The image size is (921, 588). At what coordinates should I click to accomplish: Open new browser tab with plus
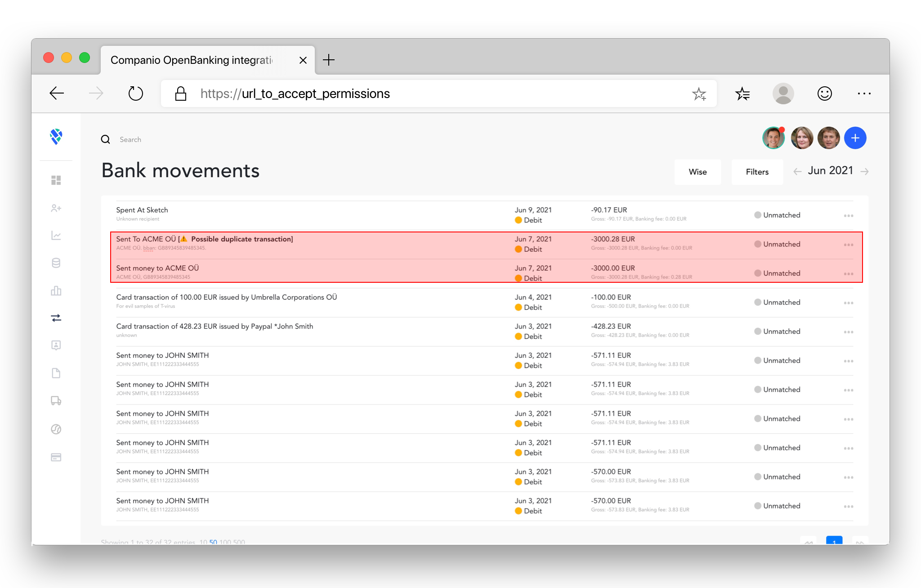[329, 60]
